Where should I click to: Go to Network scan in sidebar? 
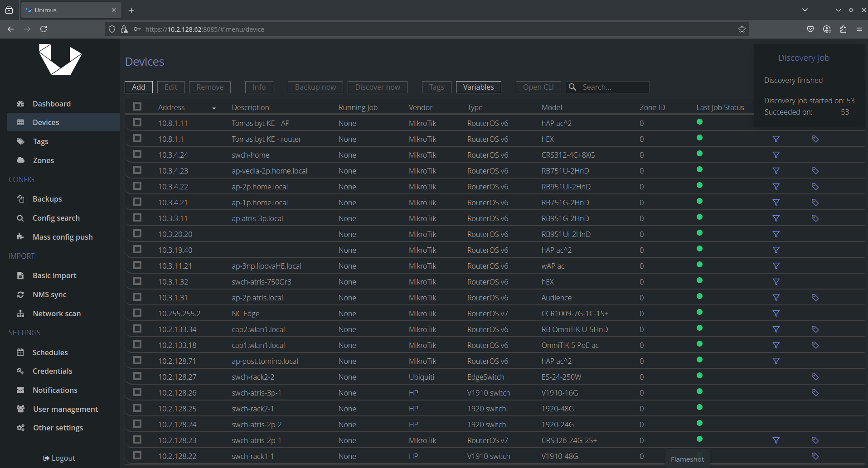pos(57,314)
